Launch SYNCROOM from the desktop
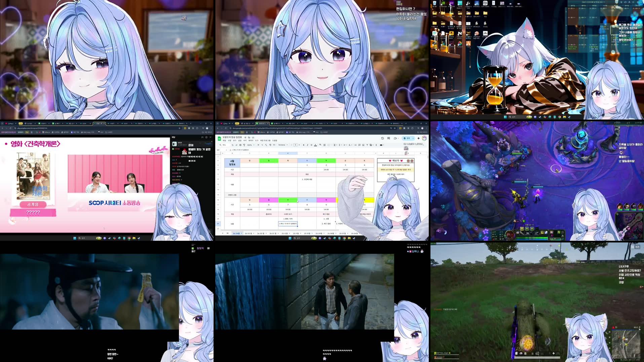644x362 pixels. pos(477,3)
